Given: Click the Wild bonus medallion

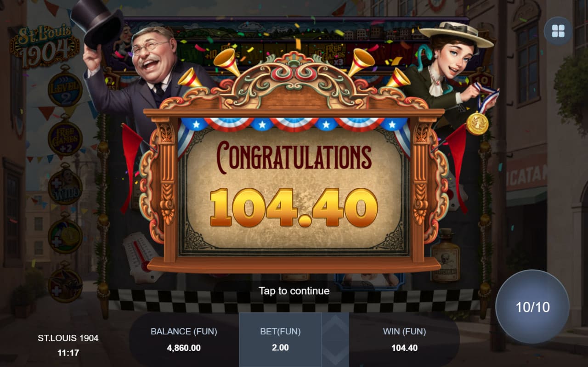Looking at the screenshot, I should tap(65, 186).
